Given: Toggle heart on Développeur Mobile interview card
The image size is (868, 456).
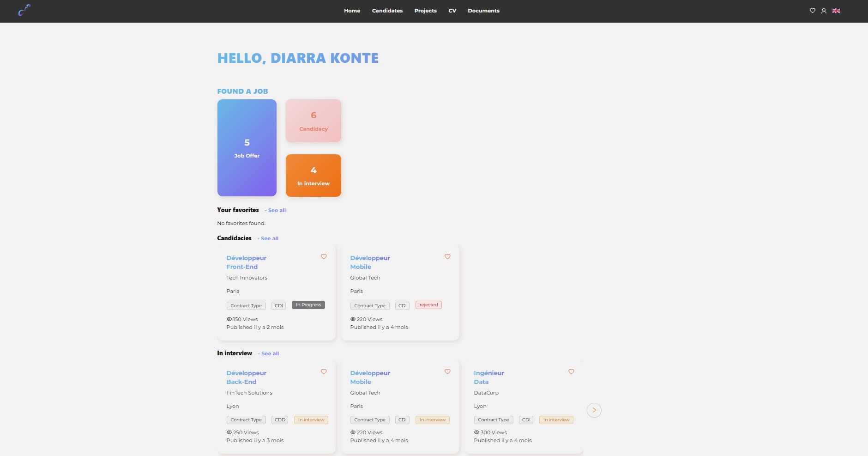Looking at the screenshot, I should (x=447, y=372).
